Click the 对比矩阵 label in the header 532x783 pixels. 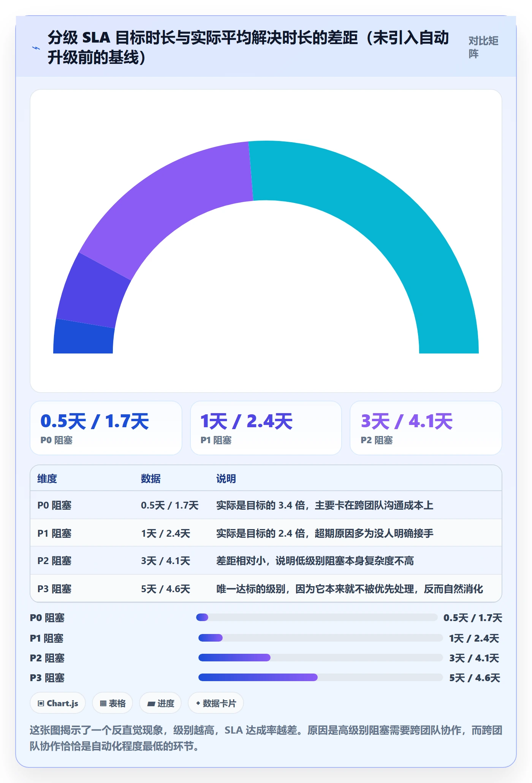click(483, 48)
